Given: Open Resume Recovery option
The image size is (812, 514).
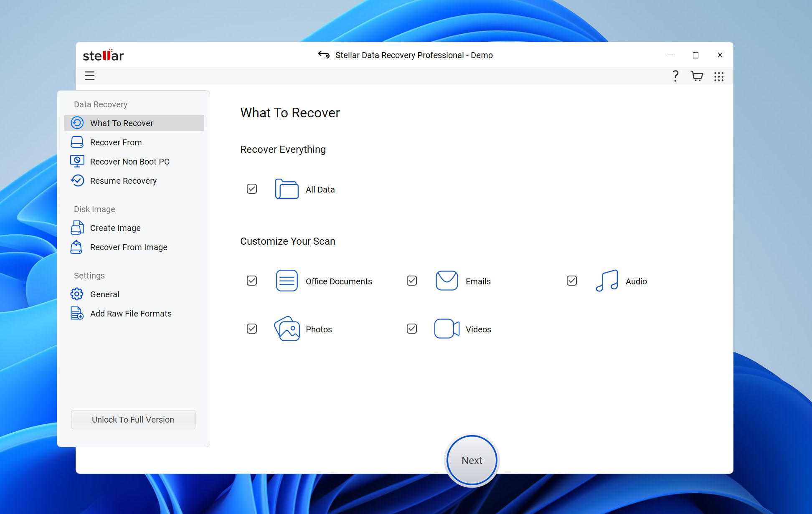Looking at the screenshot, I should [x=134, y=180].
